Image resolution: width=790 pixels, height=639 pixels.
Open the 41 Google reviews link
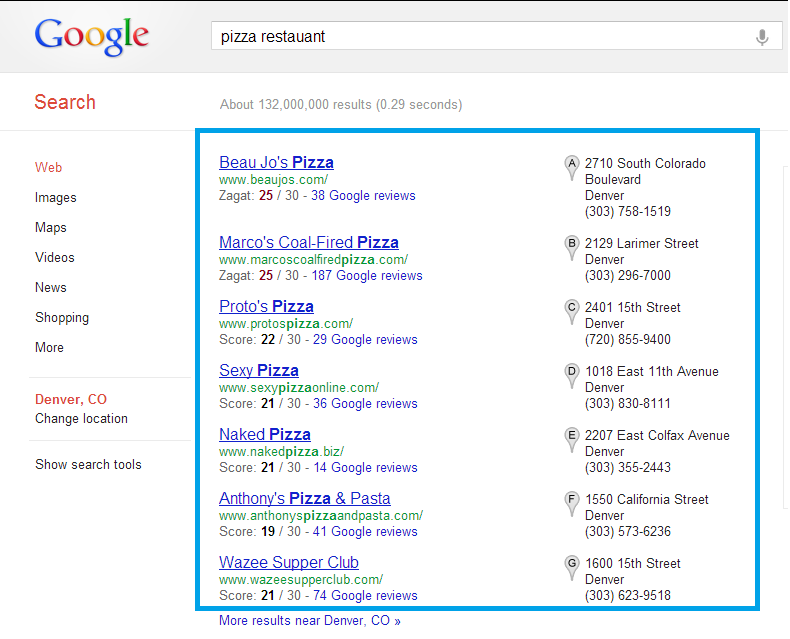[365, 532]
